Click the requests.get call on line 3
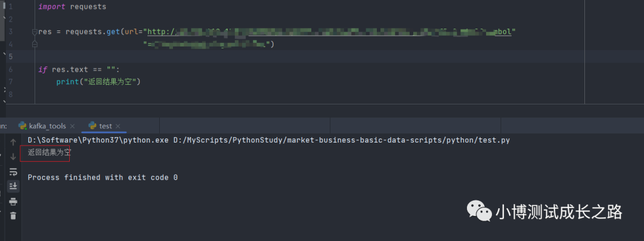This screenshot has height=241, width=644. point(93,32)
